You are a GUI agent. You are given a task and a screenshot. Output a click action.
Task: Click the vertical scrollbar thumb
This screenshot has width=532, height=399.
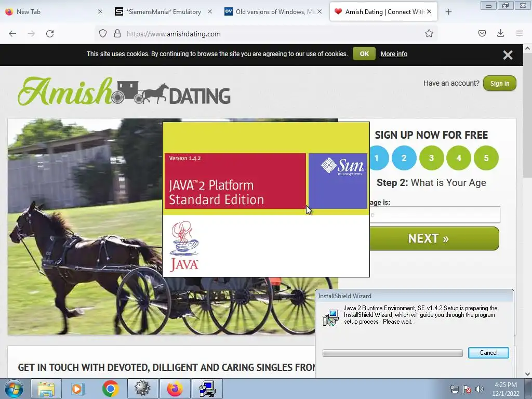click(528, 116)
